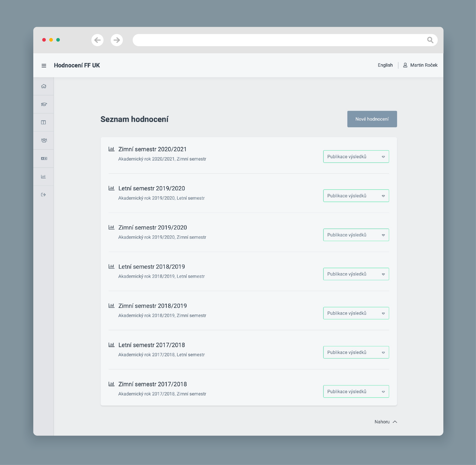The height and width of the screenshot is (465, 476).
Task: Click Nové hodnocení button
Action: click(x=372, y=119)
